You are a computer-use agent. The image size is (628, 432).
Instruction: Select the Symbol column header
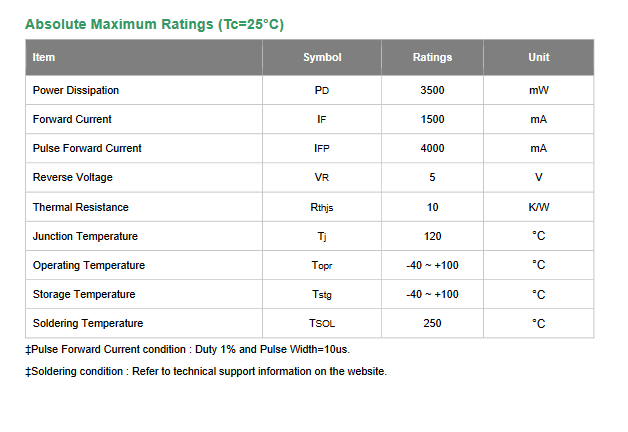322,57
